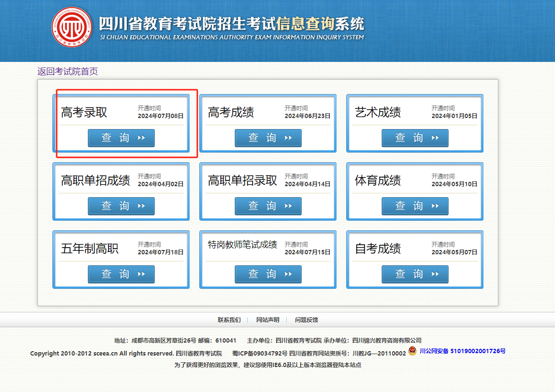Open 高职单招成绩 query button
This screenshot has height=392, width=555.
click(x=121, y=206)
